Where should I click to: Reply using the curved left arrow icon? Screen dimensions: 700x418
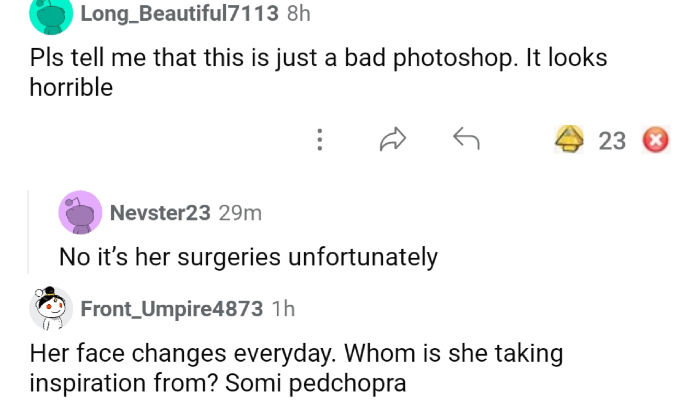tap(466, 140)
